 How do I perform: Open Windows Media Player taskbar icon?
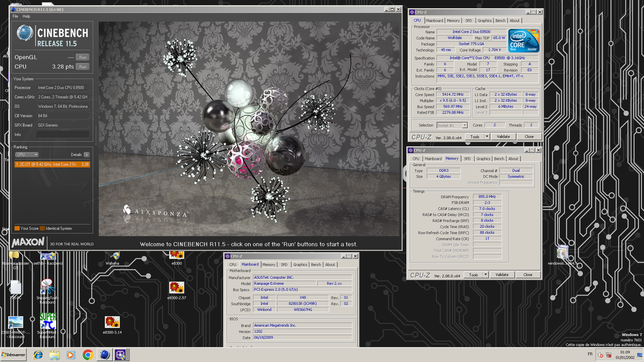click(x=71, y=355)
